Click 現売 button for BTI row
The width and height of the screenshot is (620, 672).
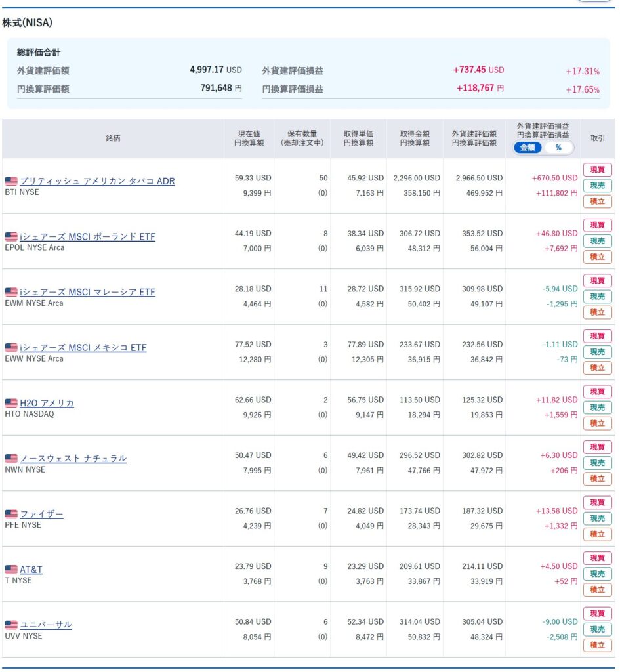tap(597, 186)
